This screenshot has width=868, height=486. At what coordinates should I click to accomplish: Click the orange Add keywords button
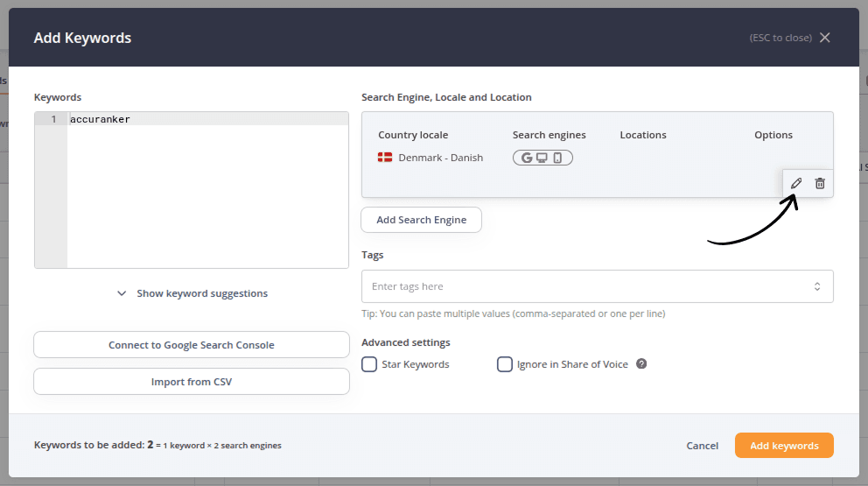[x=784, y=446]
